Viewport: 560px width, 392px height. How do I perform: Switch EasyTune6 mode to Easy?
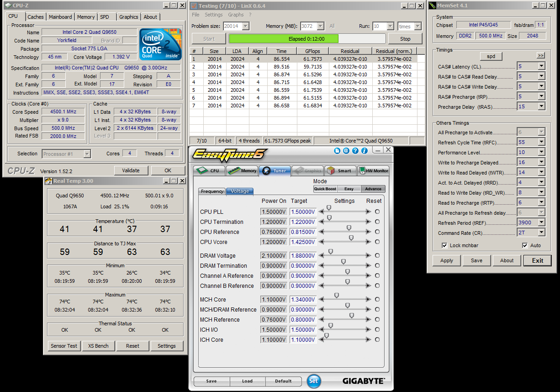tap(349, 189)
